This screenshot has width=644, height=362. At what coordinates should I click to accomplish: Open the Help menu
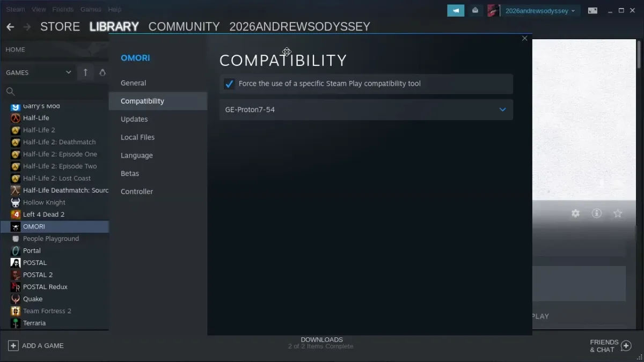tap(114, 10)
